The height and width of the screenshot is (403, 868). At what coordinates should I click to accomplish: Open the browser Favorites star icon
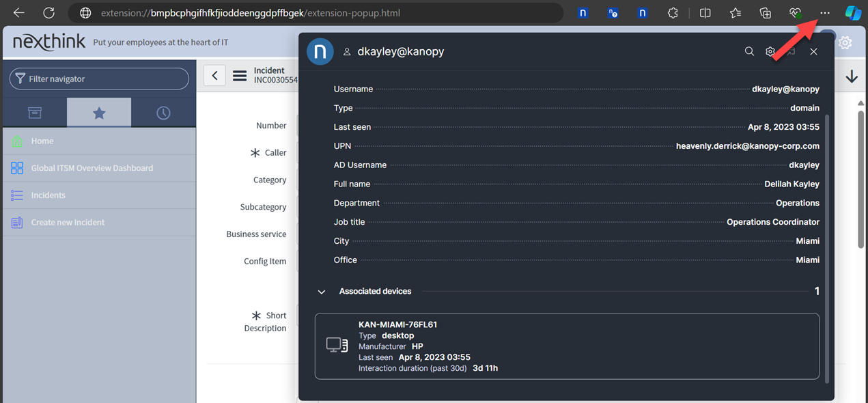coord(736,13)
